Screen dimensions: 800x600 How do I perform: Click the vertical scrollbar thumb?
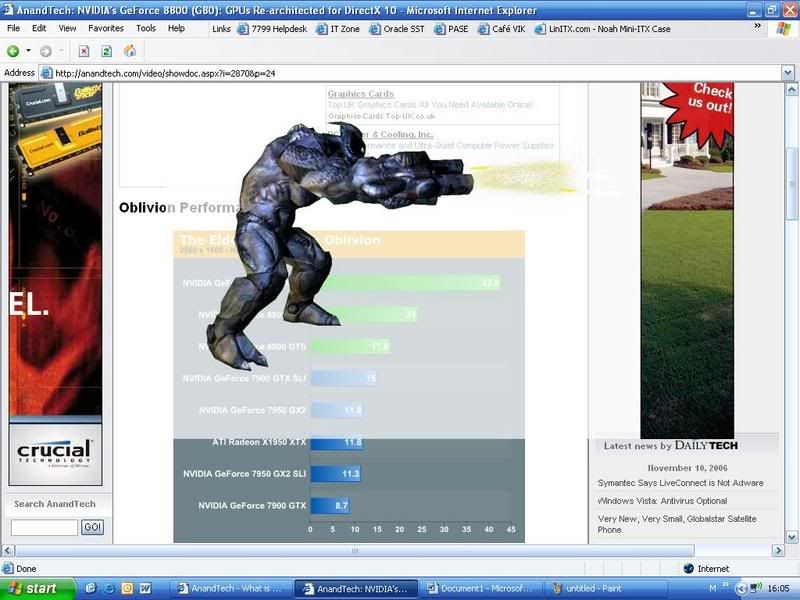point(792,184)
